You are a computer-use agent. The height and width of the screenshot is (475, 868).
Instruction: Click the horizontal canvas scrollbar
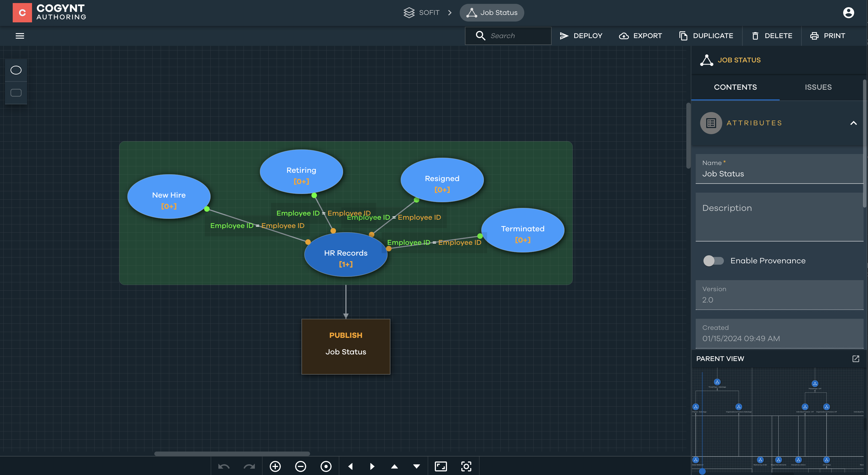click(232, 453)
